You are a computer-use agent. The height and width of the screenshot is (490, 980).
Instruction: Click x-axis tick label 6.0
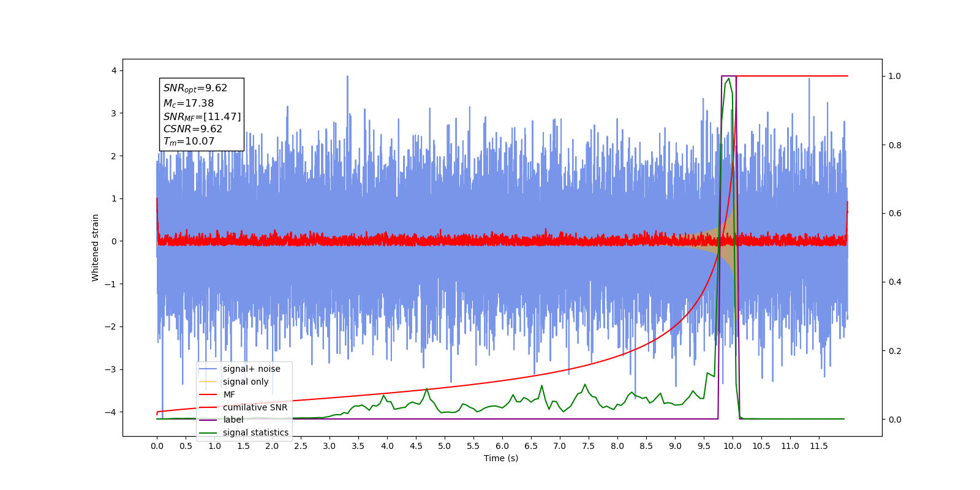(502, 446)
